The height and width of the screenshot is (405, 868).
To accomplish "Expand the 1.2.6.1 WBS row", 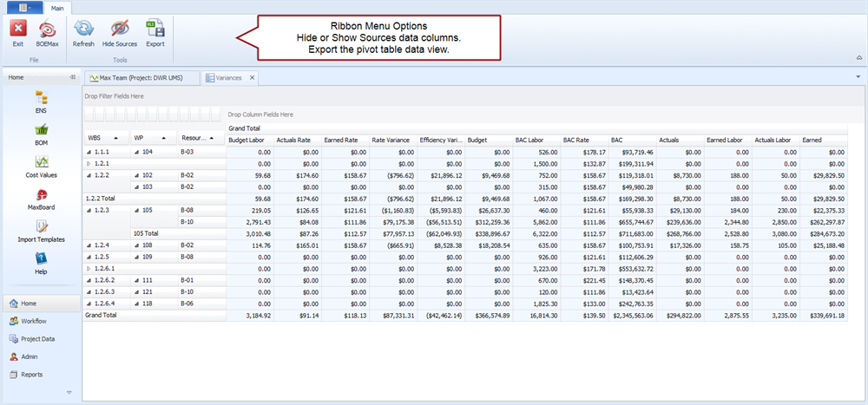I will [x=89, y=269].
